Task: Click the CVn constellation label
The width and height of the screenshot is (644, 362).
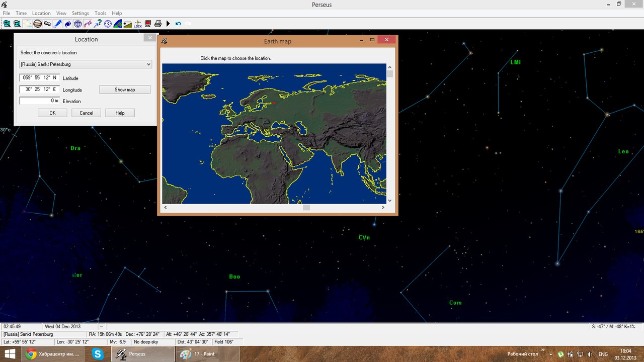Action: (364, 237)
